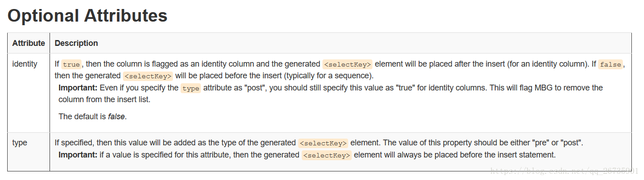Select the Description column header
644x180 pixels.
76,43
